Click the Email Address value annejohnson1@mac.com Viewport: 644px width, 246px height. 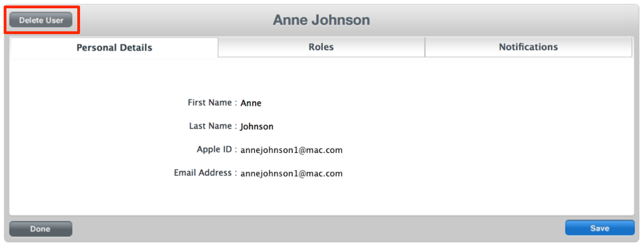point(291,174)
